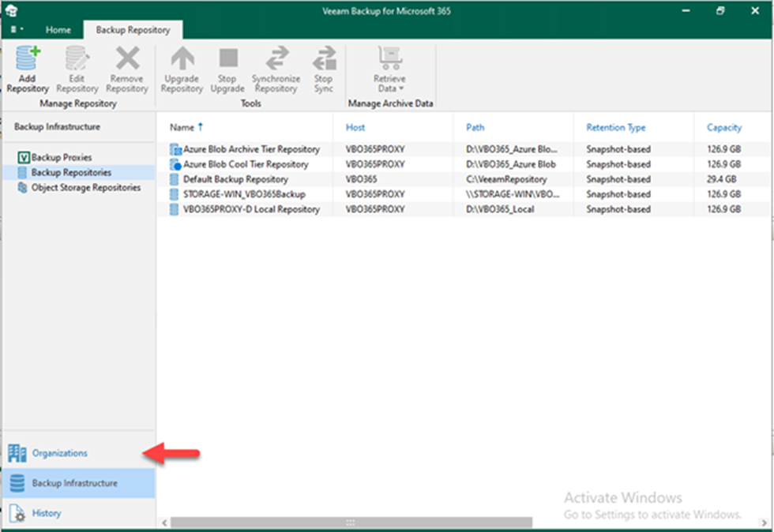
Task: Select the VBO365PROXY-D Local Repository row
Action: [x=464, y=209]
